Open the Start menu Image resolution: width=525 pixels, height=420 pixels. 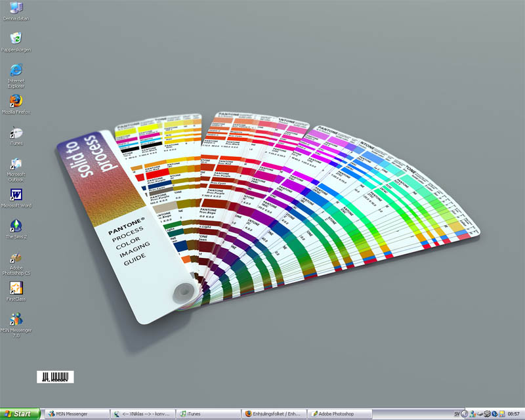(20, 414)
